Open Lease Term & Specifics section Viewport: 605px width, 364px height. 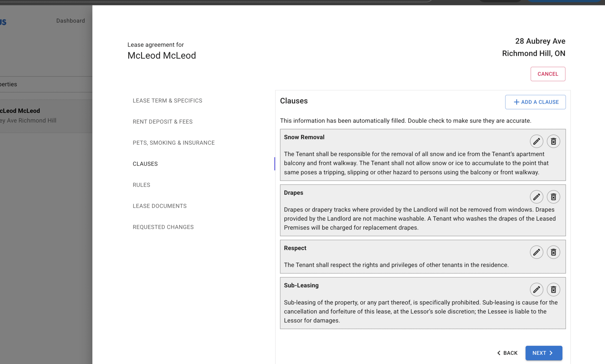click(x=168, y=100)
